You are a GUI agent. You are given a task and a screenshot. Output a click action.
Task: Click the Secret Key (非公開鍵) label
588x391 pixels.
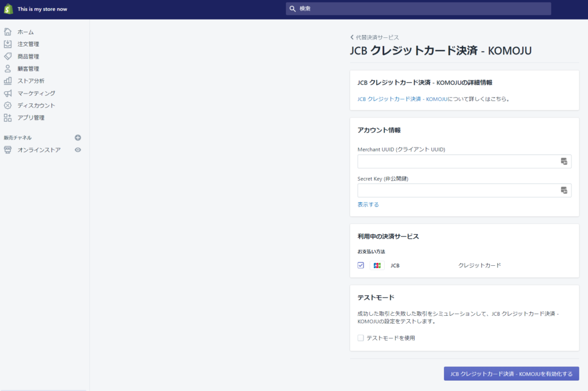pos(383,179)
